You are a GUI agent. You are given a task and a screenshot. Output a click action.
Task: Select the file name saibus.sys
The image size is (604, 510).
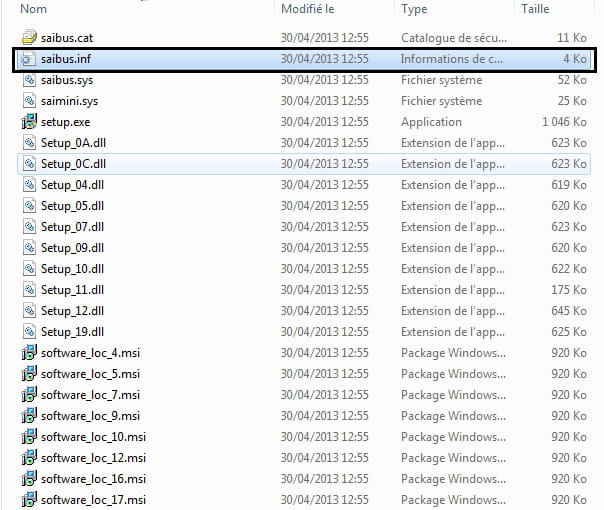67,80
